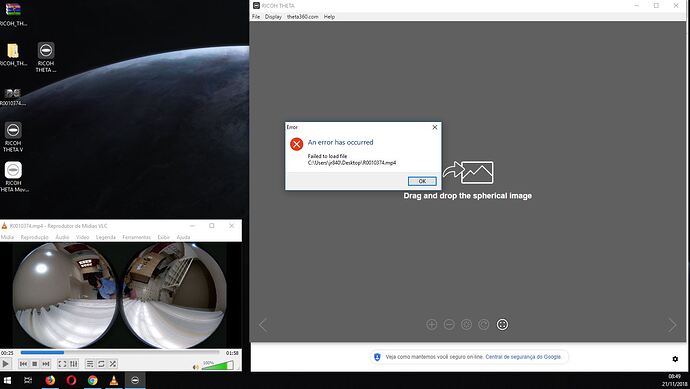The image size is (690, 389).
Task: Open the theta360.com menu item
Action: [x=302, y=17]
